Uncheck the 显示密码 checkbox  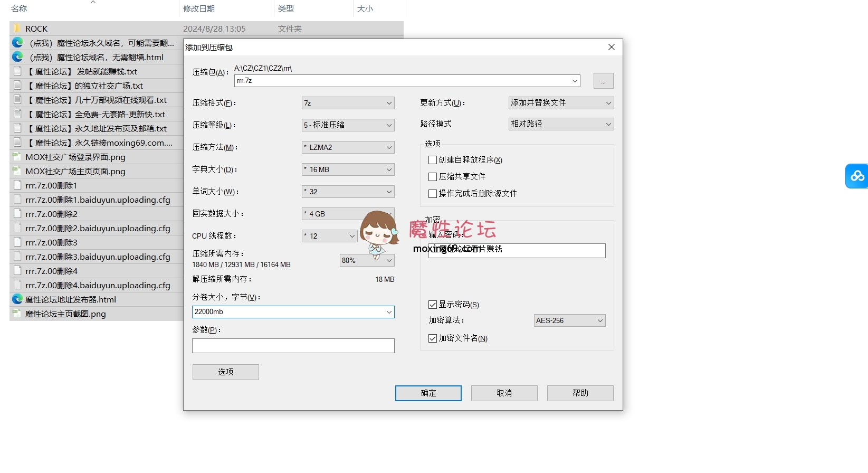coord(433,305)
